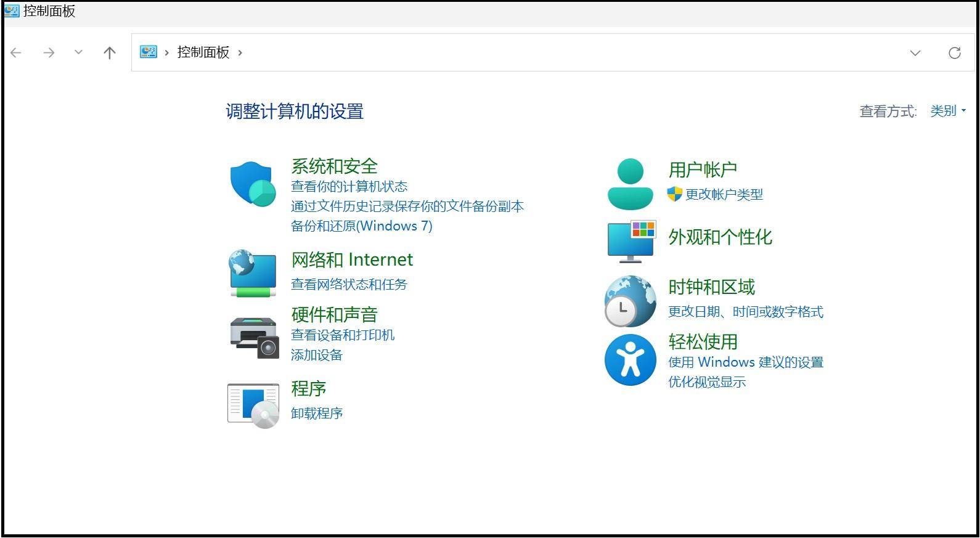Open the 系统和安全 category
980x538 pixels.
[x=334, y=166]
